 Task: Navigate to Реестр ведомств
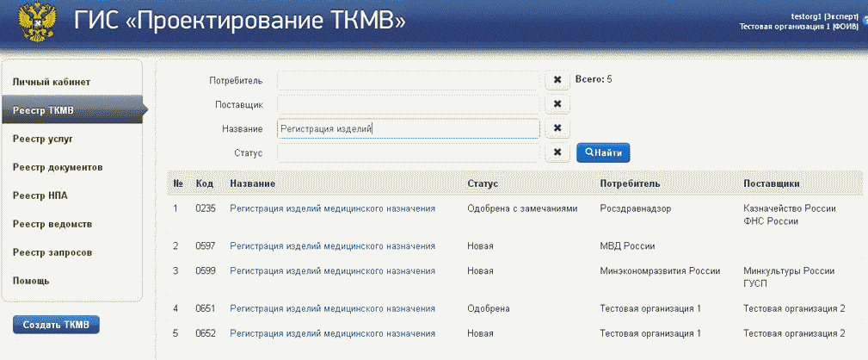(x=52, y=224)
